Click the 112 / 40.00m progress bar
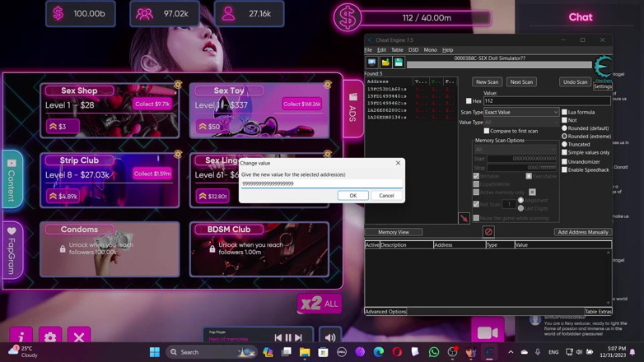The width and height of the screenshot is (644, 362). click(427, 18)
